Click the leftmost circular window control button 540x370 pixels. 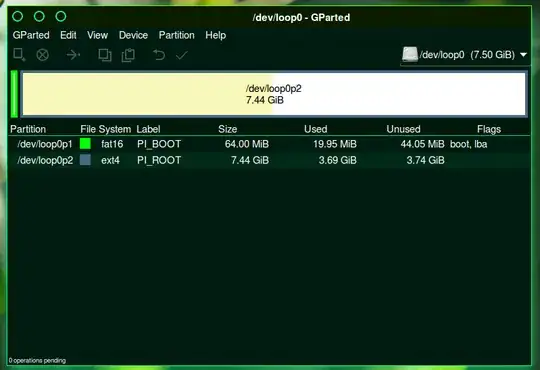pyautogui.click(x=18, y=16)
